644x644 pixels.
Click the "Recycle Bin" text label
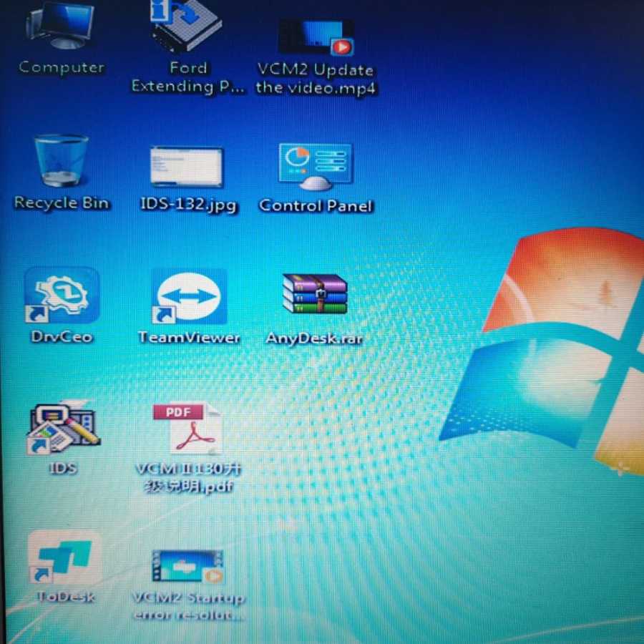[x=62, y=203]
